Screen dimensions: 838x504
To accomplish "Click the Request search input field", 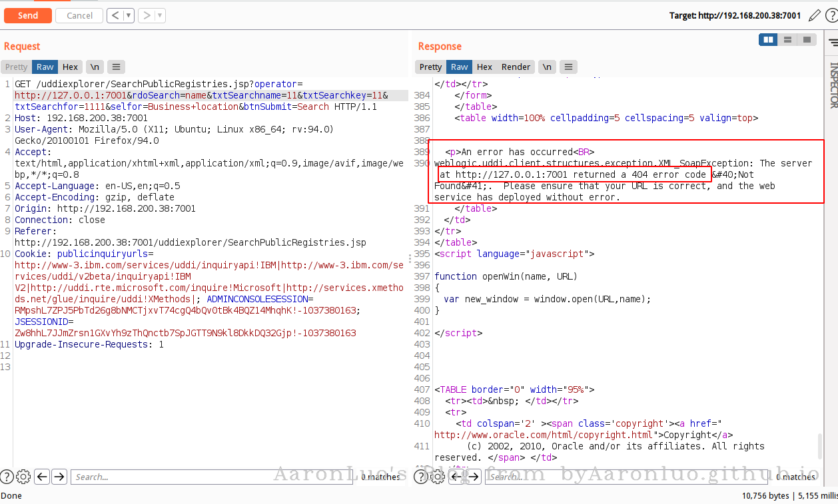I will [213, 476].
